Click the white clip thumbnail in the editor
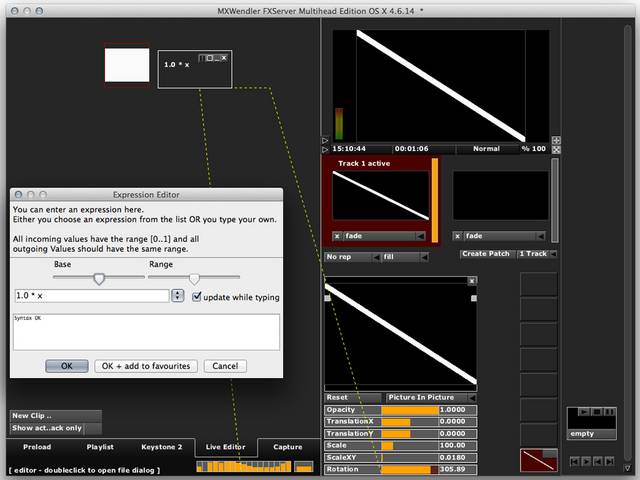Image resolution: width=640 pixels, height=480 pixels. (127, 65)
